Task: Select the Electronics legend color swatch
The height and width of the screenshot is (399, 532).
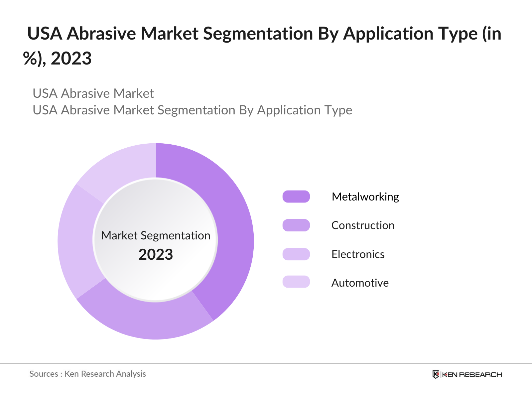Action: 296,254
